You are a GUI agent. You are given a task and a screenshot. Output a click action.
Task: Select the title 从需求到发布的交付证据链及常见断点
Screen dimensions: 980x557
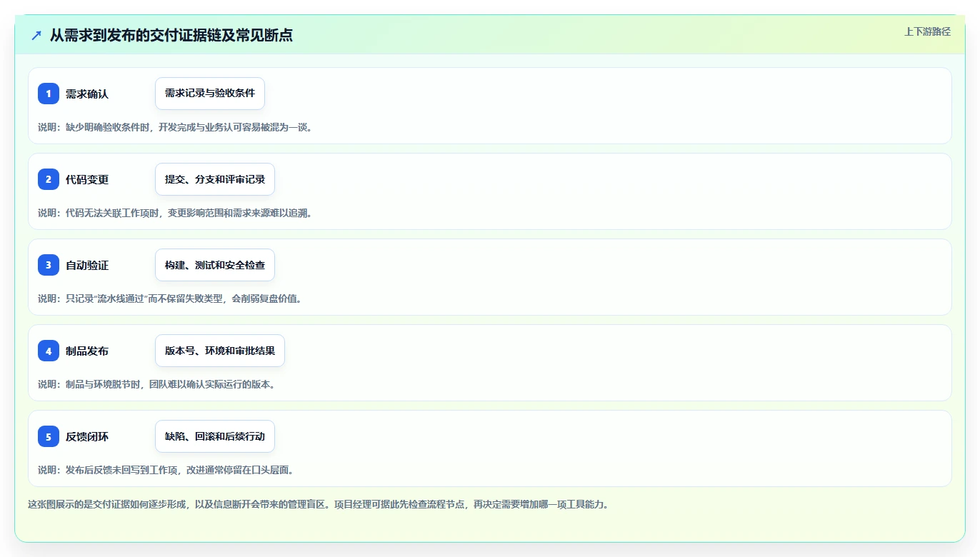click(x=171, y=35)
